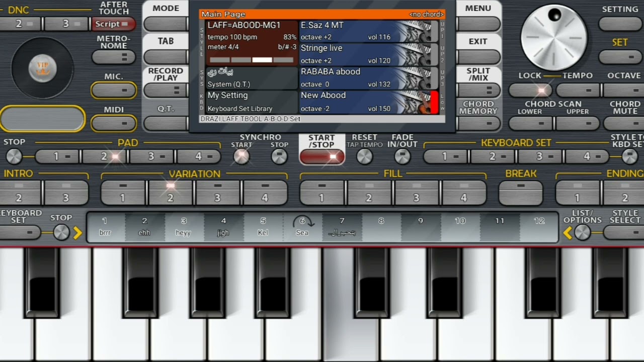The width and height of the screenshot is (644, 362).
Task: Select DNC button 2
Action: (x=20, y=24)
